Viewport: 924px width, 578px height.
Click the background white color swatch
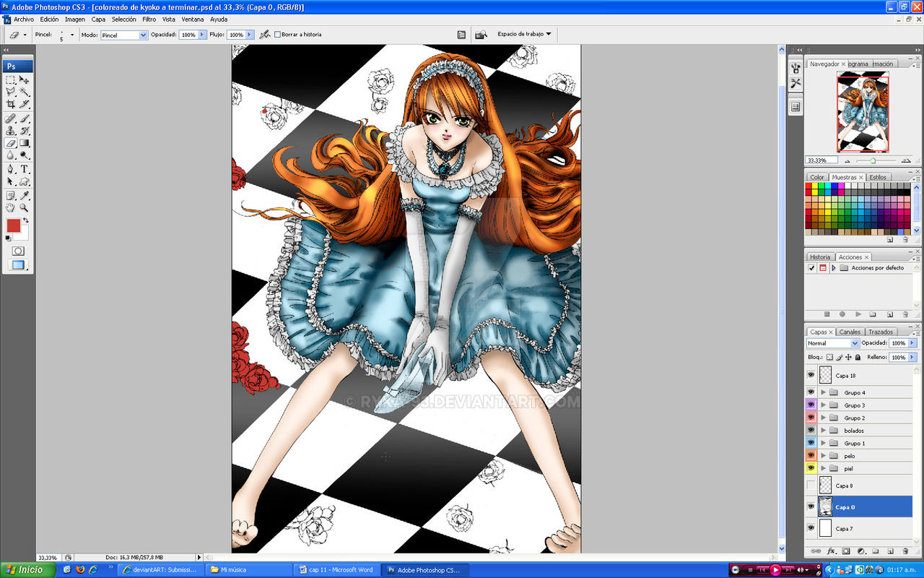24,236
